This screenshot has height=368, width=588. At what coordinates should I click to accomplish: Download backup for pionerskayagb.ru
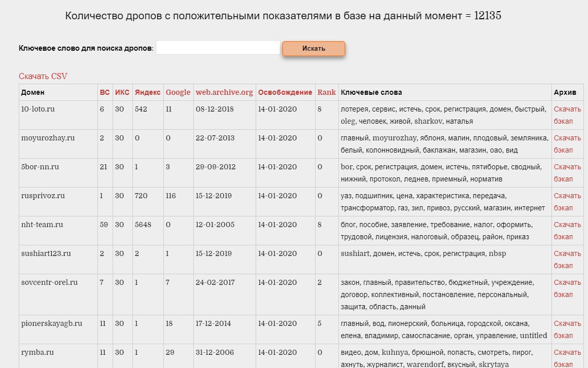click(567, 329)
